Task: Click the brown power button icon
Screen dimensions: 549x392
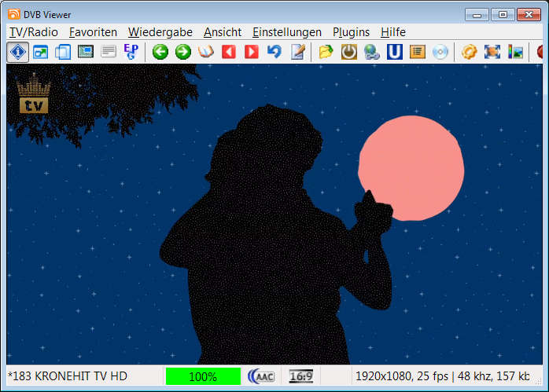Action: click(348, 52)
